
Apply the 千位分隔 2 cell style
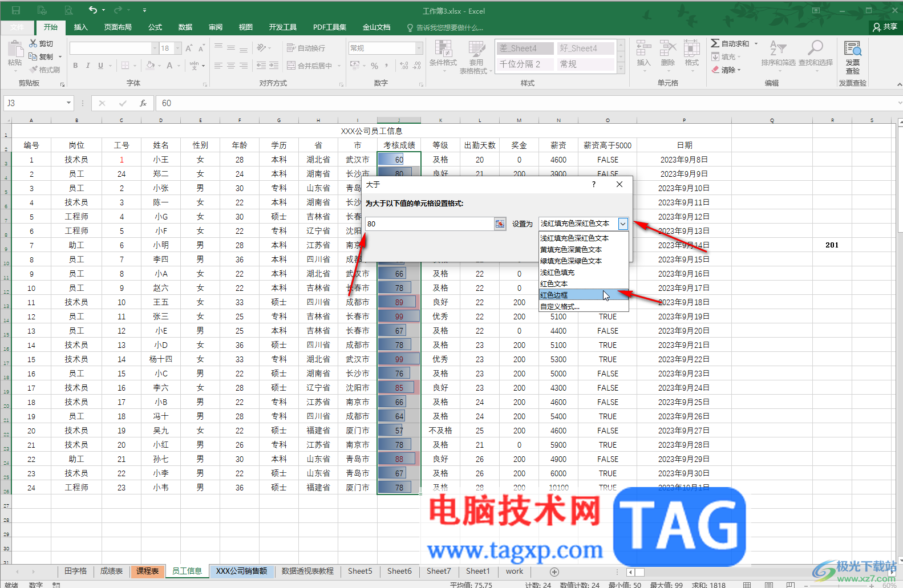coord(525,64)
